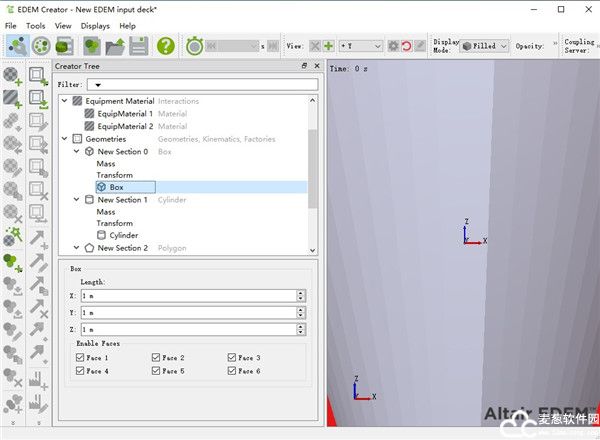The width and height of the screenshot is (600, 440).
Task: Open the Displays menu
Action: tap(96, 25)
